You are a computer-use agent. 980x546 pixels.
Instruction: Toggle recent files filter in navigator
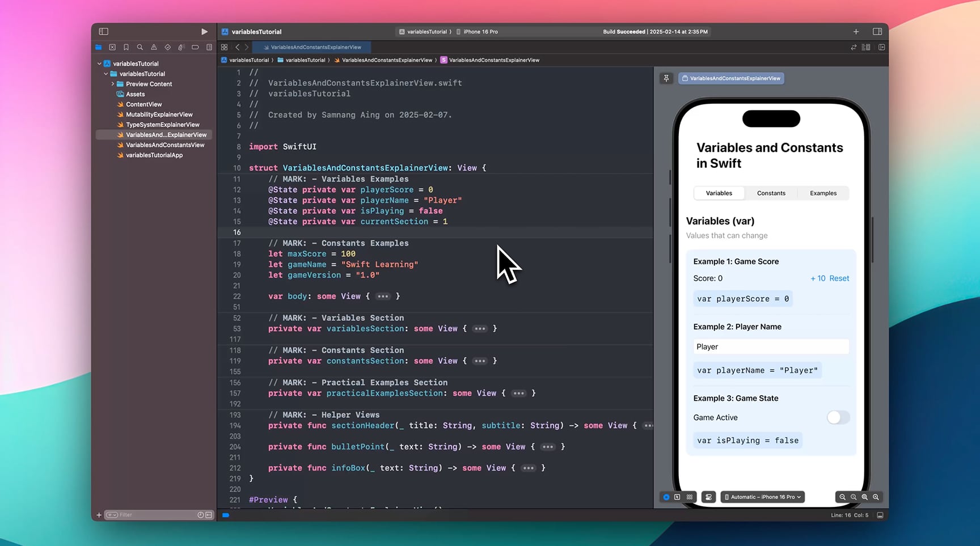pos(200,515)
